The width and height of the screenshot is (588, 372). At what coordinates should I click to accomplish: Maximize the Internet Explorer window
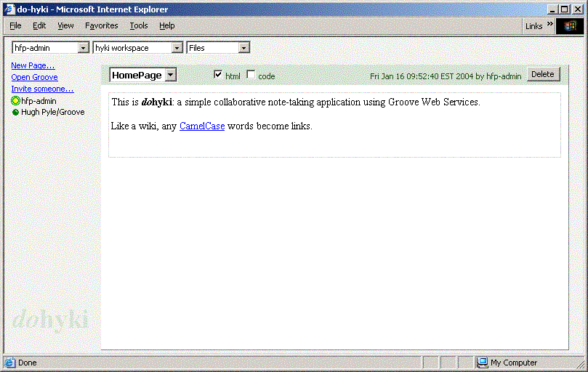[x=564, y=9]
